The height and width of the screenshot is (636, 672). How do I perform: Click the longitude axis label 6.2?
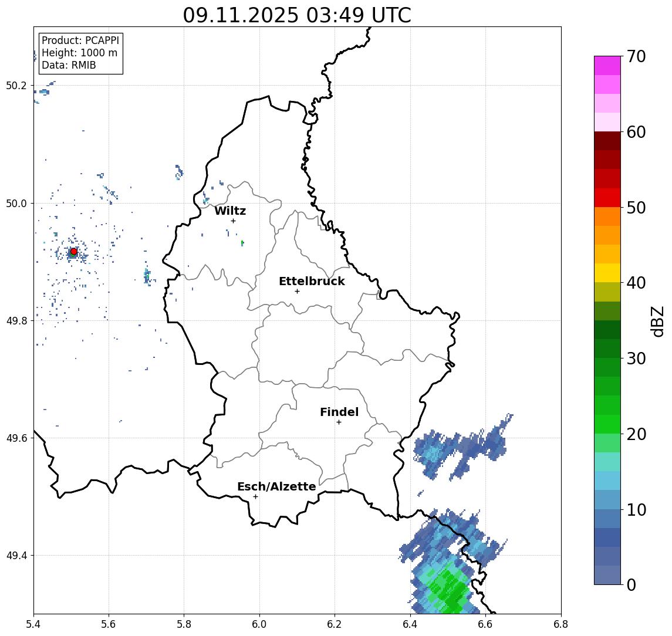tap(335, 624)
